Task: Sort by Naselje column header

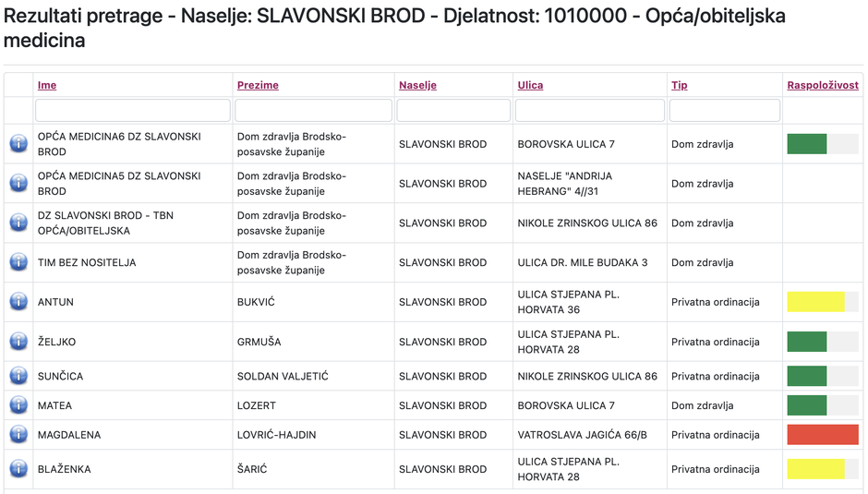Action: (x=418, y=85)
